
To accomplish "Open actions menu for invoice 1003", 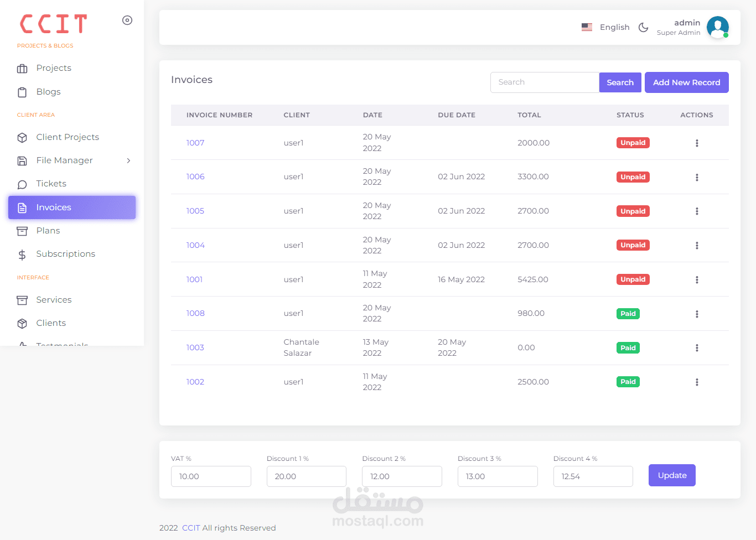I will tap(697, 348).
